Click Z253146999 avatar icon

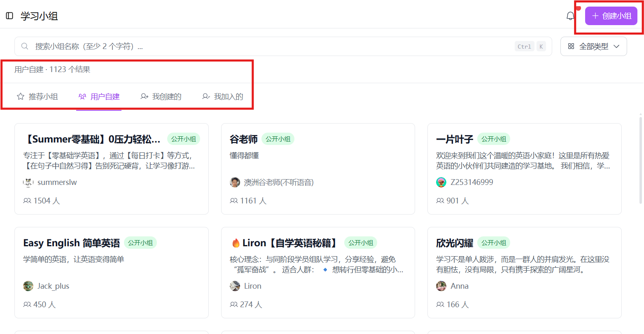click(441, 182)
